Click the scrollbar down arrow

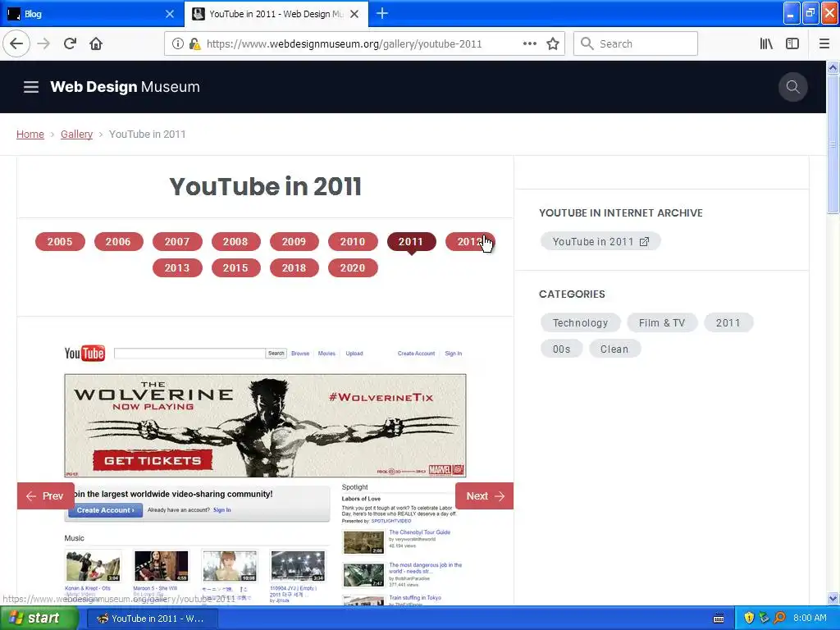coord(833,599)
